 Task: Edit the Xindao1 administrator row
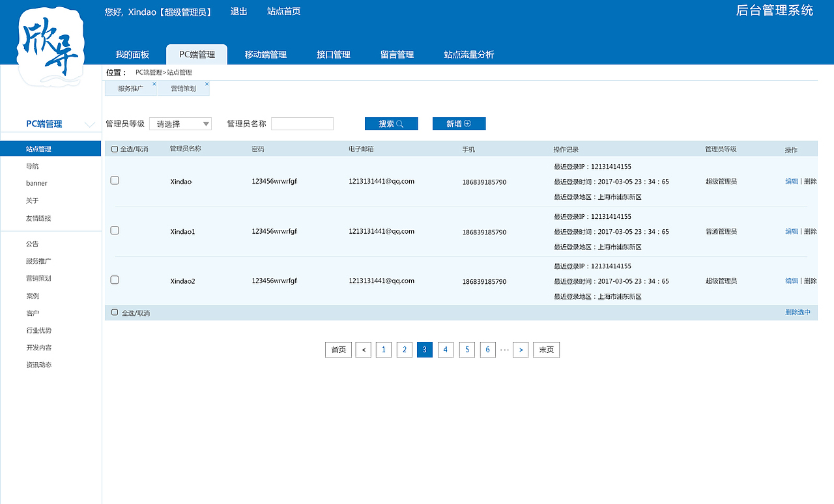792,231
